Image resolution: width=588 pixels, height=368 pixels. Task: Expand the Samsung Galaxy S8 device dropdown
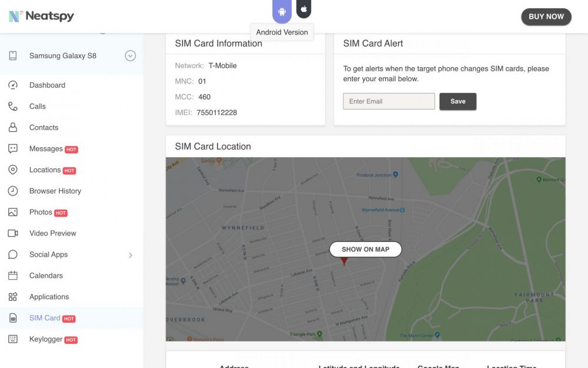tap(130, 55)
